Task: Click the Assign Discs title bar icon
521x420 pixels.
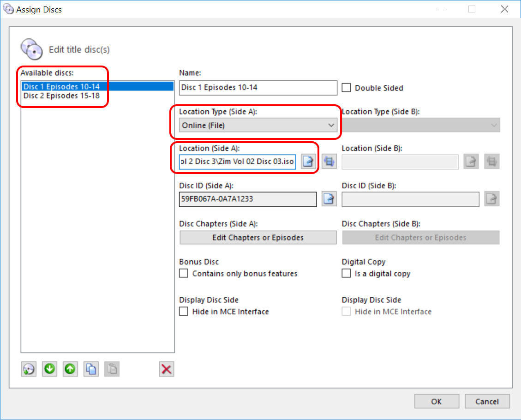Action: point(8,9)
